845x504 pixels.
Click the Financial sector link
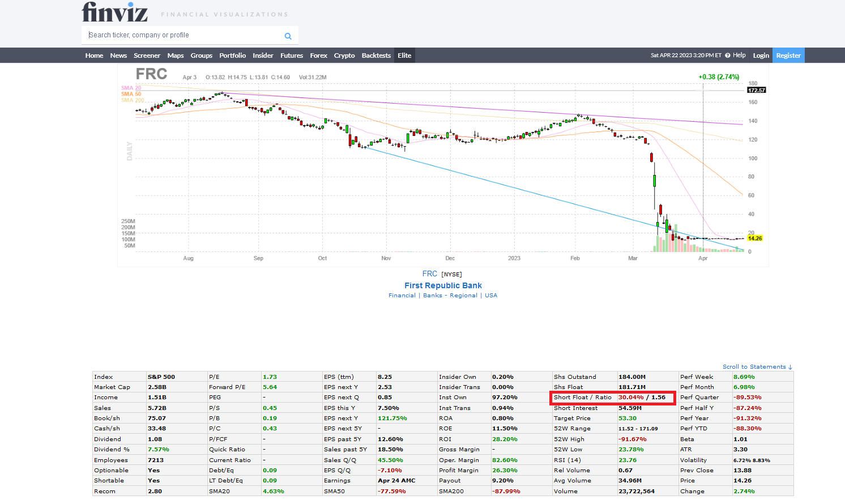coord(402,296)
